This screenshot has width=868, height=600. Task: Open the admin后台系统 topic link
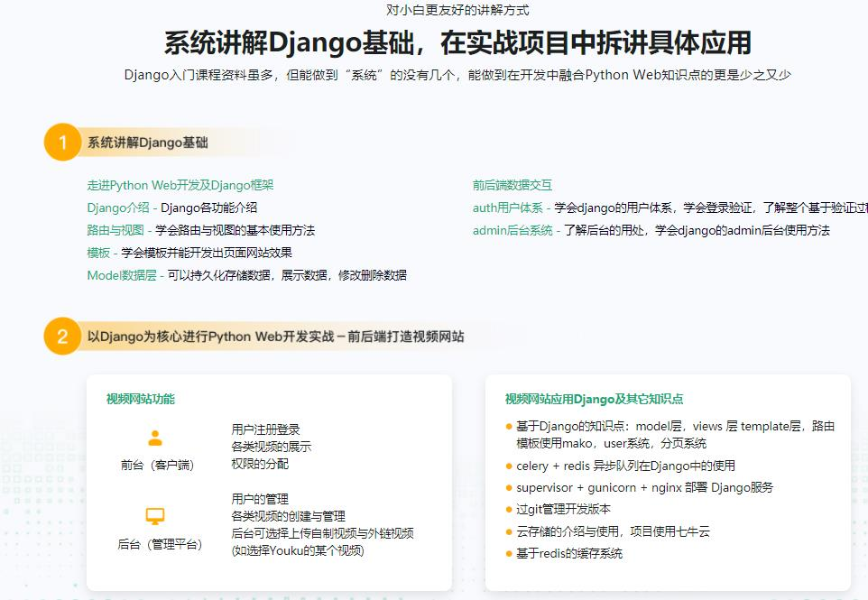(x=512, y=230)
